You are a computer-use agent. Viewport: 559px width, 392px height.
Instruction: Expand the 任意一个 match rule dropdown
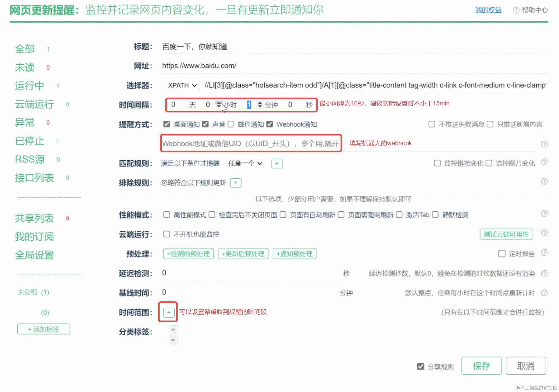point(245,163)
